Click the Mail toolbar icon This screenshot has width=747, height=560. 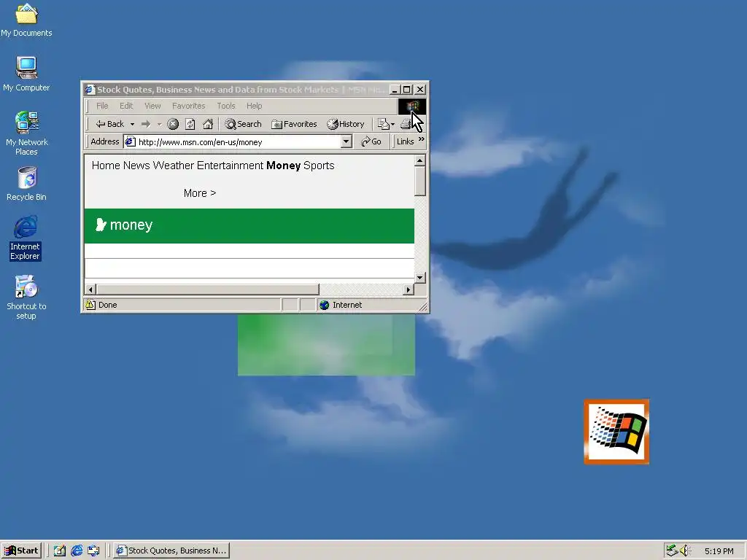click(383, 124)
